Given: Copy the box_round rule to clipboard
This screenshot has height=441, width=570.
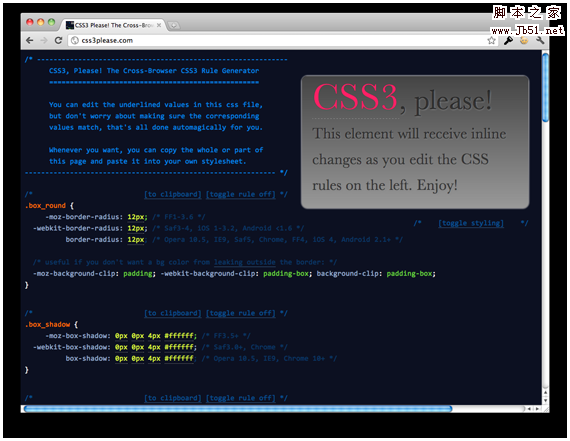Looking at the screenshot, I should [x=173, y=194].
